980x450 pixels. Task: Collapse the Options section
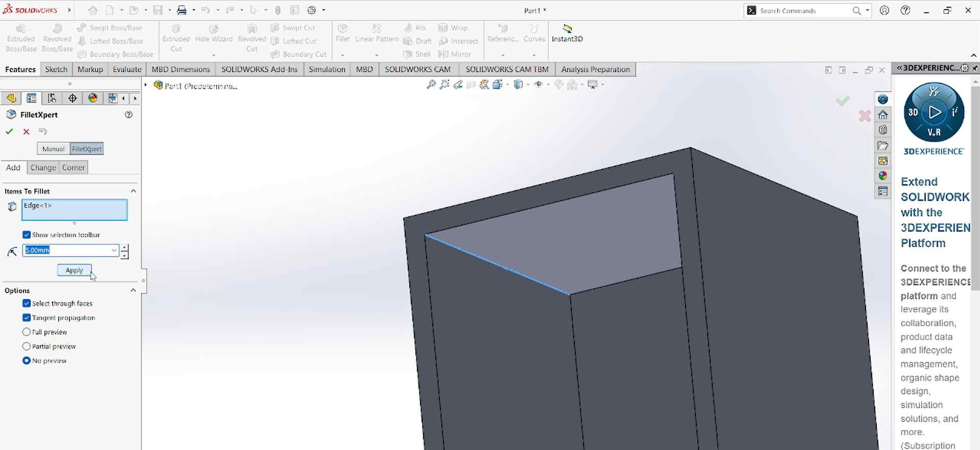[x=133, y=290]
